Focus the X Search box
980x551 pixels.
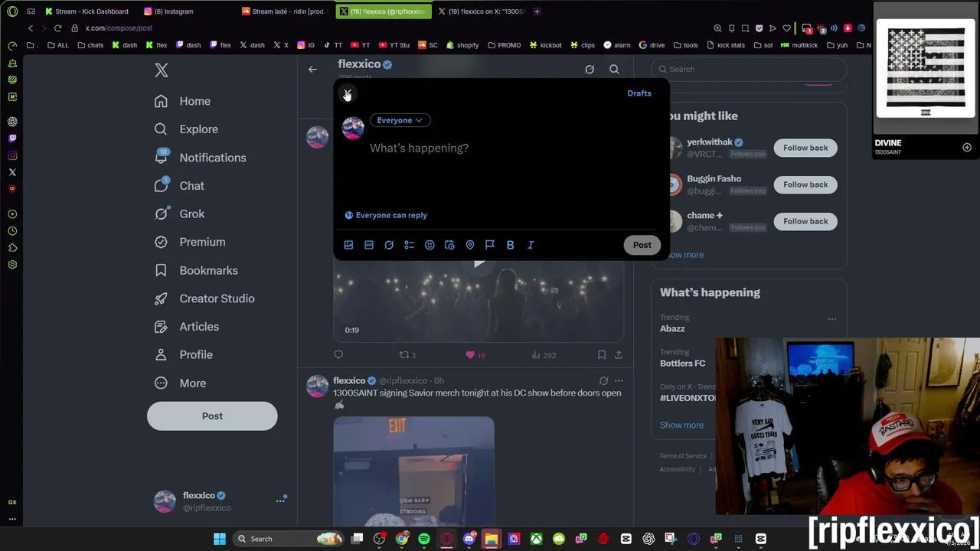click(x=749, y=69)
